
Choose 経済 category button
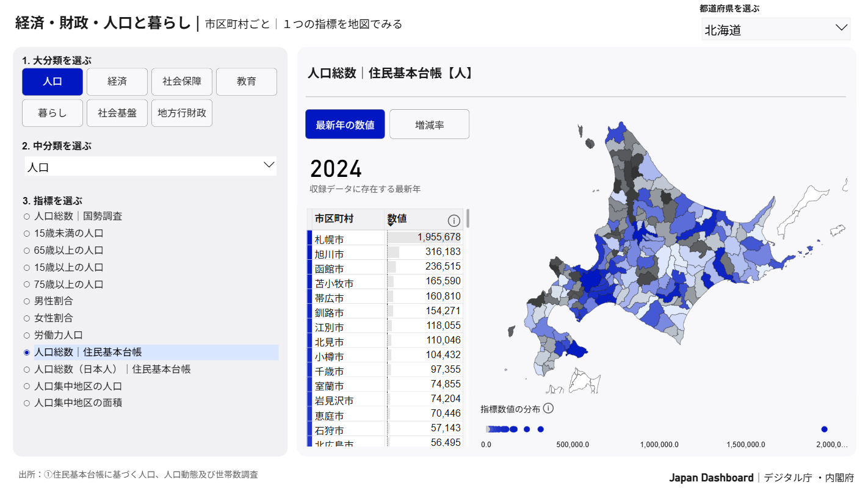coord(117,82)
